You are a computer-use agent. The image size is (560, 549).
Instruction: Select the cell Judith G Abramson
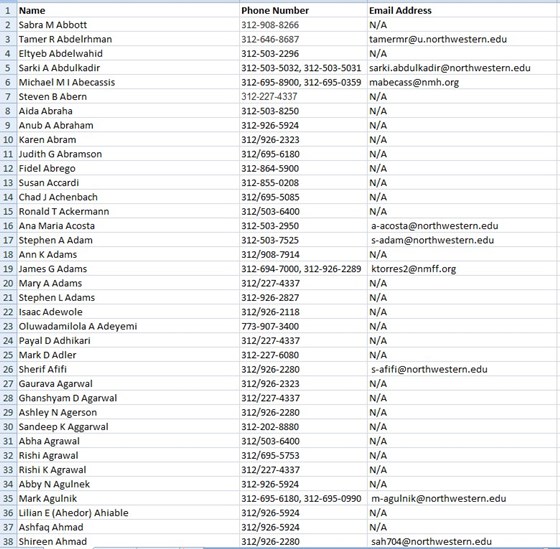click(128, 154)
